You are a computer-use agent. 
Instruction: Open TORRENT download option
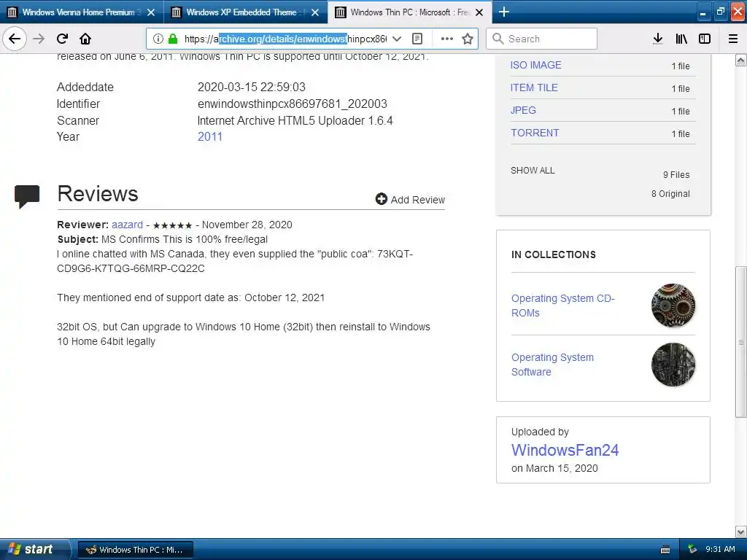tap(535, 133)
